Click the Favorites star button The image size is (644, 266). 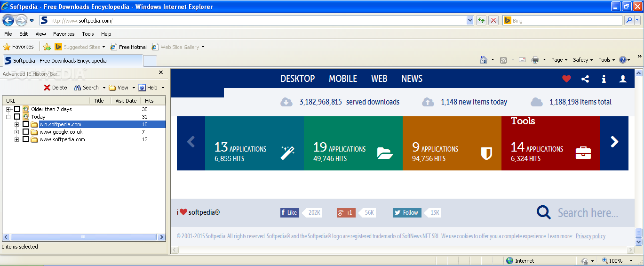coord(19,47)
